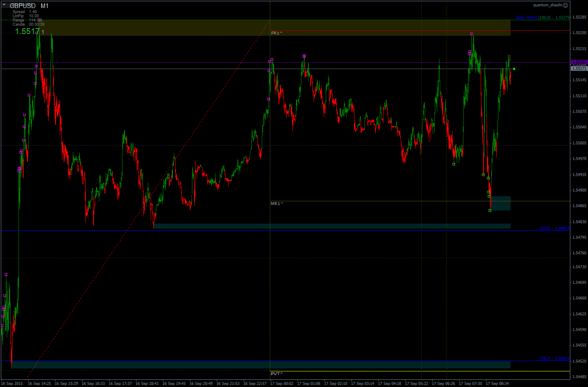
Task: Click the 17 Sep 08:34 time axis label
Action: pyautogui.click(x=498, y=384)
